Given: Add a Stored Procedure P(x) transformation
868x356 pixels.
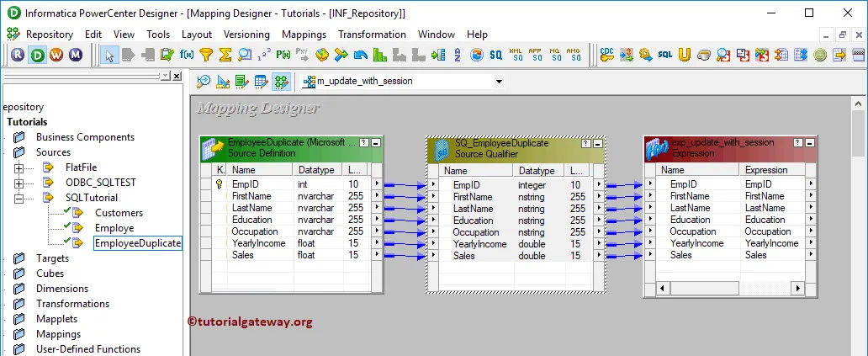Looking at the screenshot, I should 283,55.
